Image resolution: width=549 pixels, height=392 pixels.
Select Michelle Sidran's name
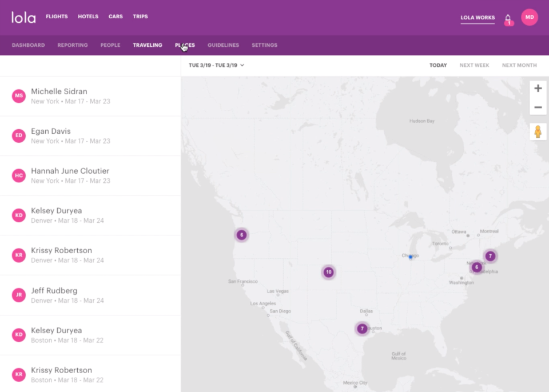point(59,91)
